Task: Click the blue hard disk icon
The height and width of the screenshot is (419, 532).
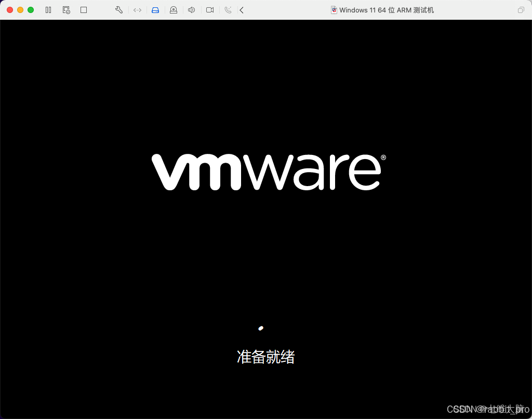Action: pos(155,10)
